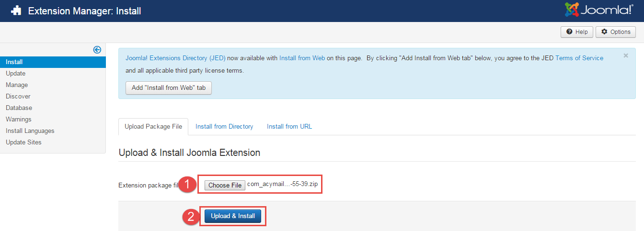The height and width of the screenshot is (231, 644).
Task: Switch to Upload Package File tab
Action: 153,127
